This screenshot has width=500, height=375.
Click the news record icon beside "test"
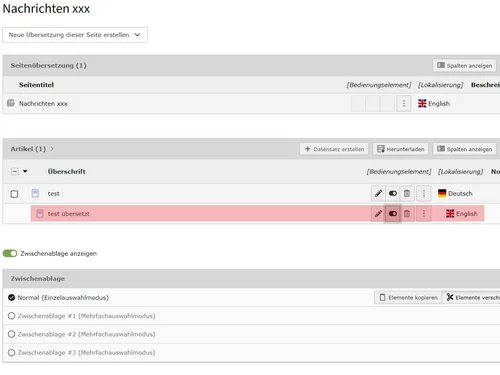tap(35, 193)
